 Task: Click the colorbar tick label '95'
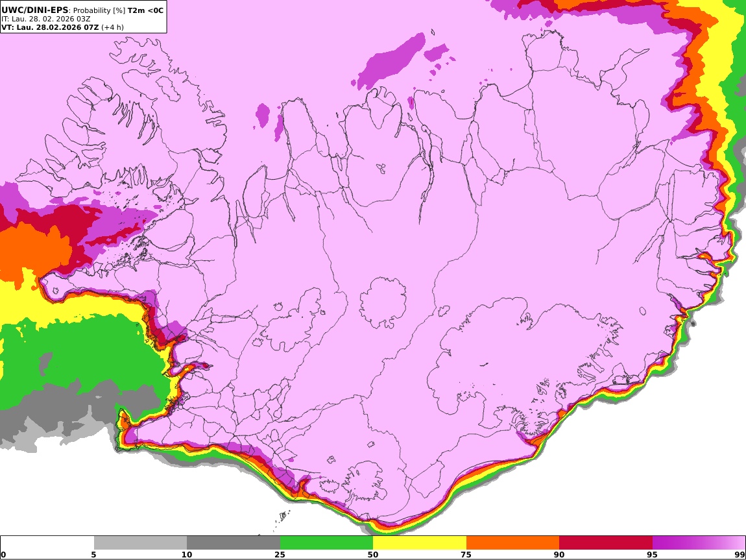(x=653, y=555)
